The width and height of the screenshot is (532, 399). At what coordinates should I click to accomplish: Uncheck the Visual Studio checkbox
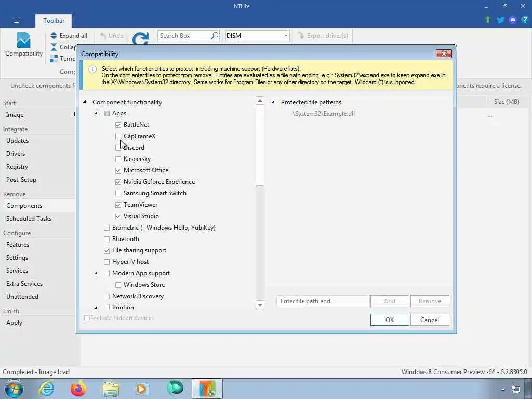[x=118, y=216]
